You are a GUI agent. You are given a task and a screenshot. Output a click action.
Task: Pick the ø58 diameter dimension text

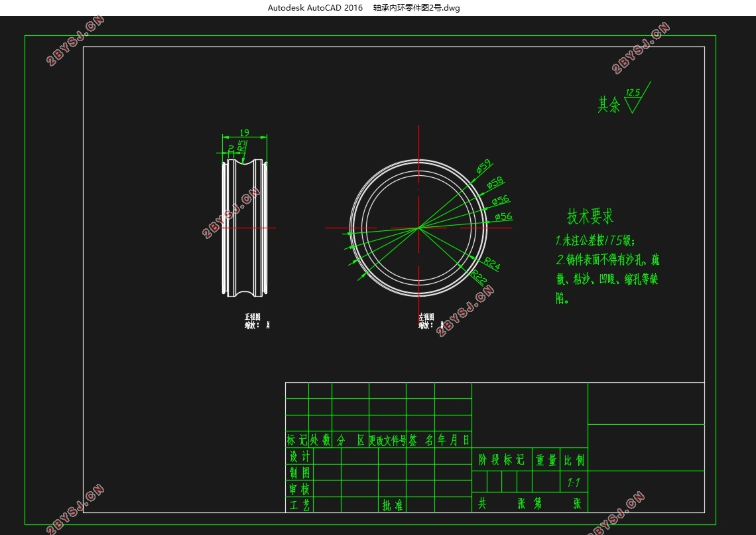[495, 183]
